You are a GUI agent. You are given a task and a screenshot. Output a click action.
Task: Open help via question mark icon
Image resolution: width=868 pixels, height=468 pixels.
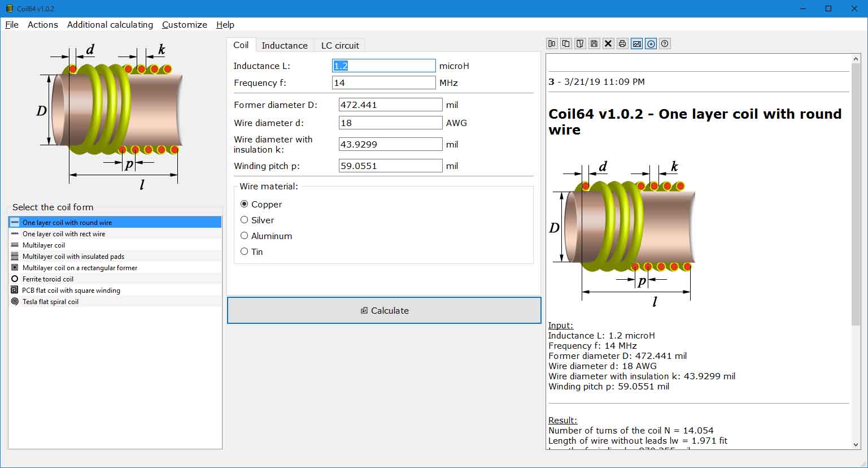tap(665, 44)
